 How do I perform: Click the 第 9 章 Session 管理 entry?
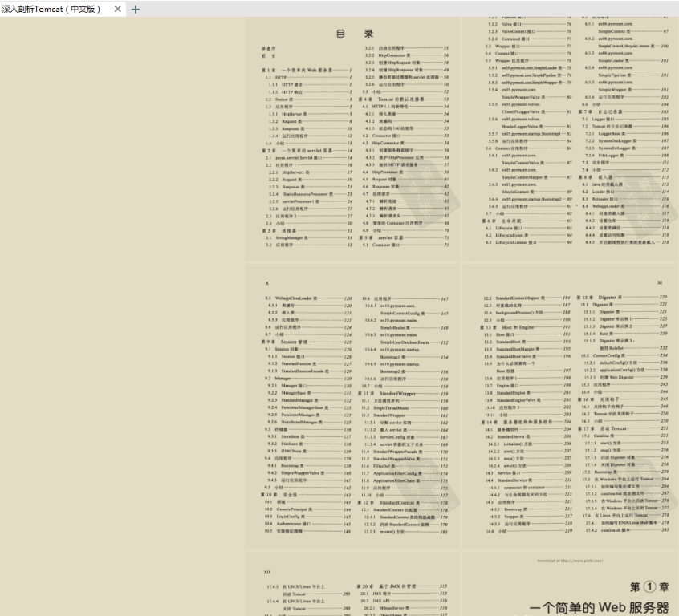pyautogui.click(x=306, y=342)
